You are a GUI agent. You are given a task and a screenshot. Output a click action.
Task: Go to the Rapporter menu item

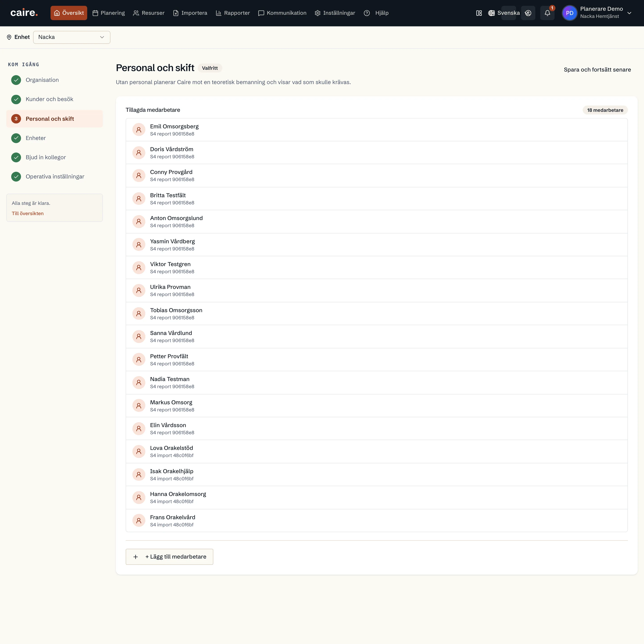coord(233,13)
